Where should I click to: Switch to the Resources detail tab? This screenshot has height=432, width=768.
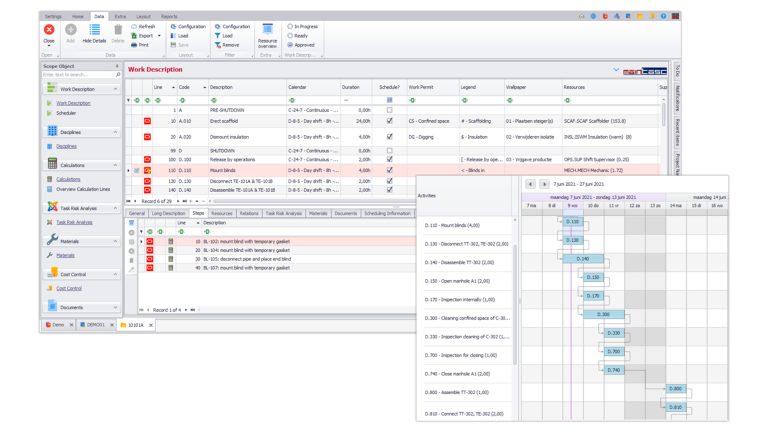(x=222, y=214)
